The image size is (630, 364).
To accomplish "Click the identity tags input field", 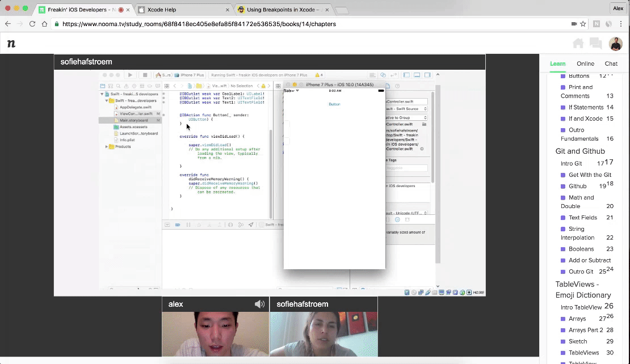I will (x=406, y=168).
